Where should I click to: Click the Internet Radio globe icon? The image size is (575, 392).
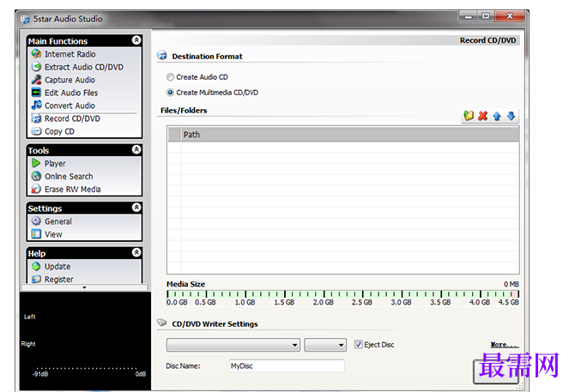36,54
